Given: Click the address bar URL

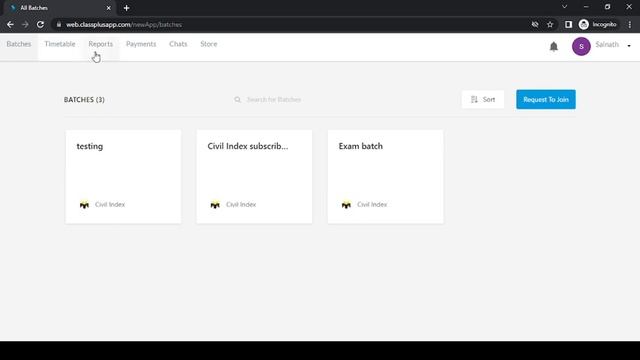Looking at the screenshot, I should point(124,24).
